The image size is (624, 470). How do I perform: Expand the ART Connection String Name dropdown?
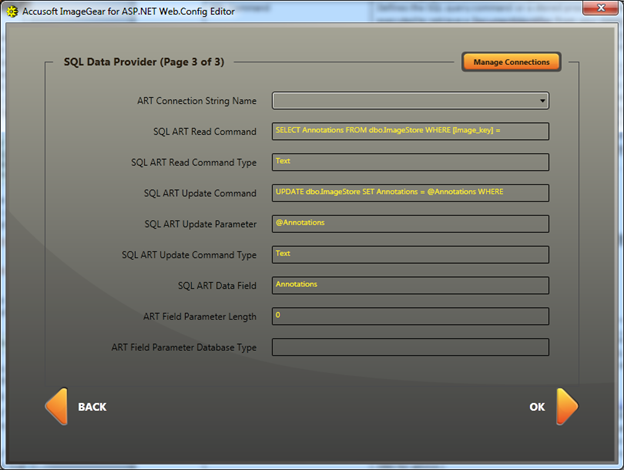[x=542, y=100]
